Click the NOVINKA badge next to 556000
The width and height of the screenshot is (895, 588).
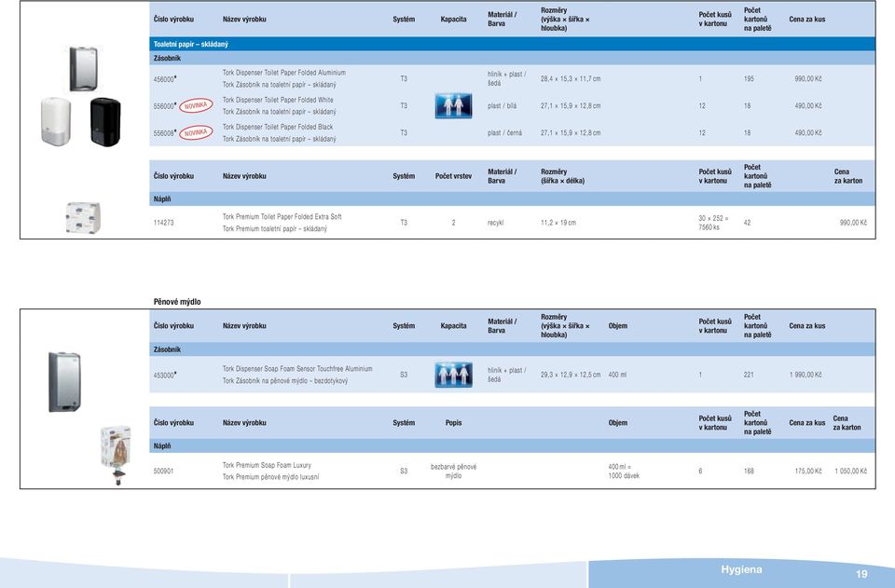coord(196,105)
